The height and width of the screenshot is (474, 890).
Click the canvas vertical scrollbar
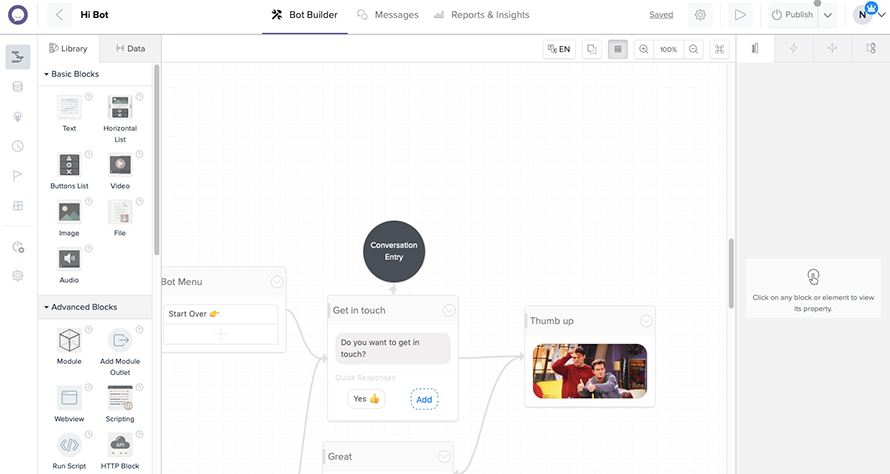click(x=731, y=274)
